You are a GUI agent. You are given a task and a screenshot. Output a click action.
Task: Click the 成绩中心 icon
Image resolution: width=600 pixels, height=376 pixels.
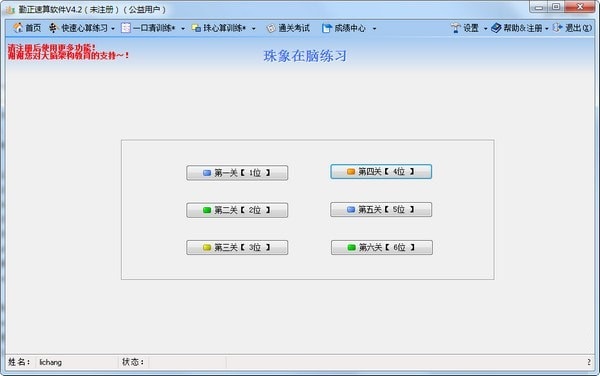point(326,28)
